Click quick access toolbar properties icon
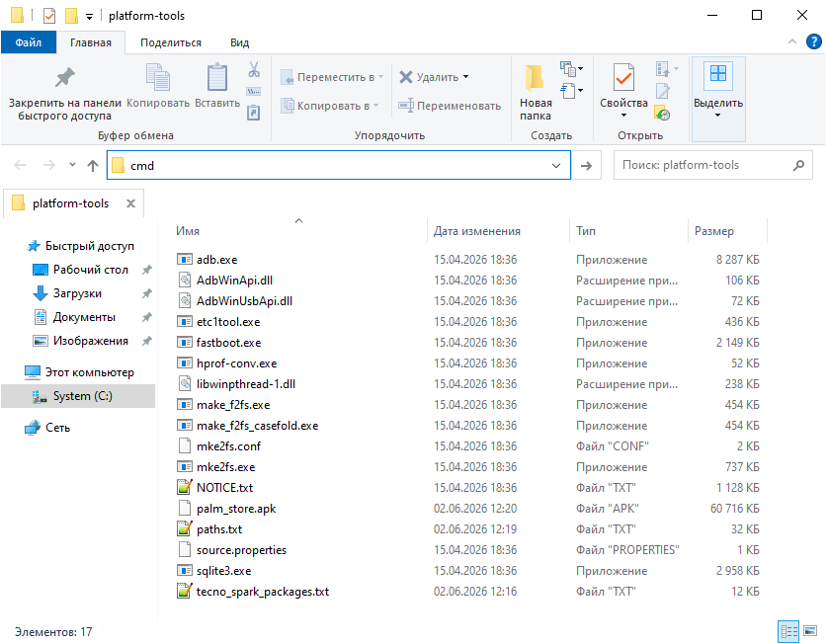The height and width of the screenshot is (644, 826). (49, 16)
